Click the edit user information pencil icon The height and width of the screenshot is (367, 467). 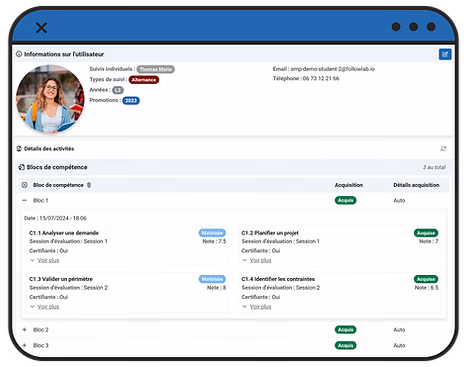point(445,54)
